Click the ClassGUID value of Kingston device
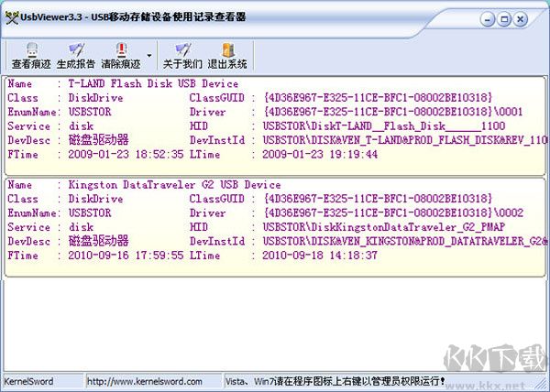The width and height of the screenshot is (550, 392). tap(378, 199)
